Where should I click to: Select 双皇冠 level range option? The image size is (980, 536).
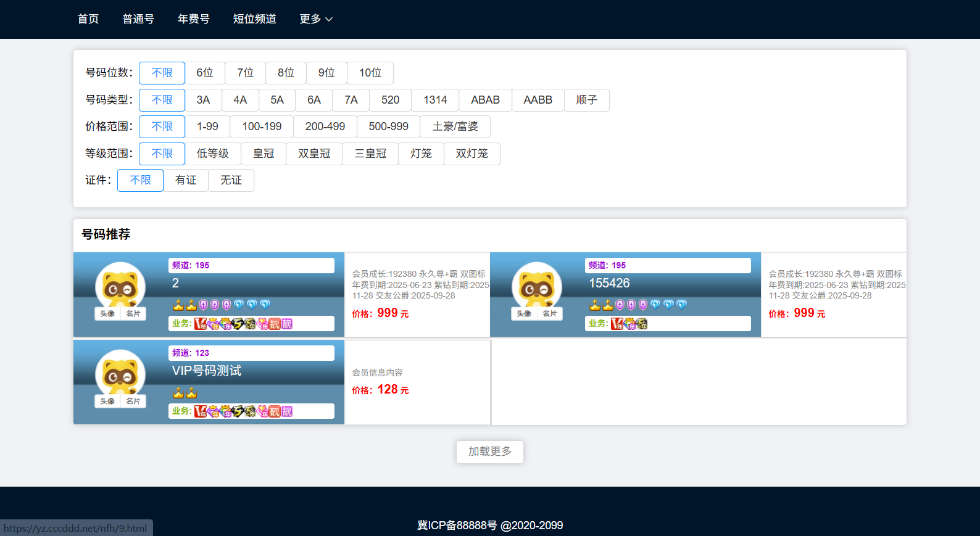coord(314,154)
